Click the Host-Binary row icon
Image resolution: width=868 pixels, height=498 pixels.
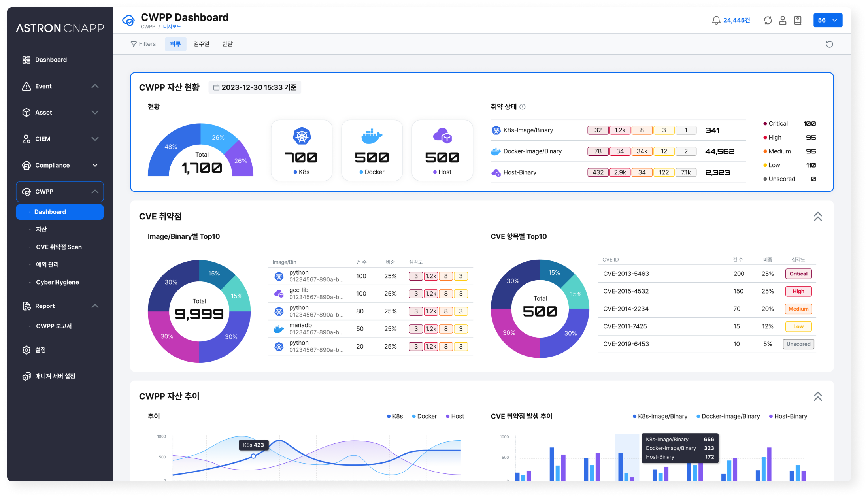(496, 173)
